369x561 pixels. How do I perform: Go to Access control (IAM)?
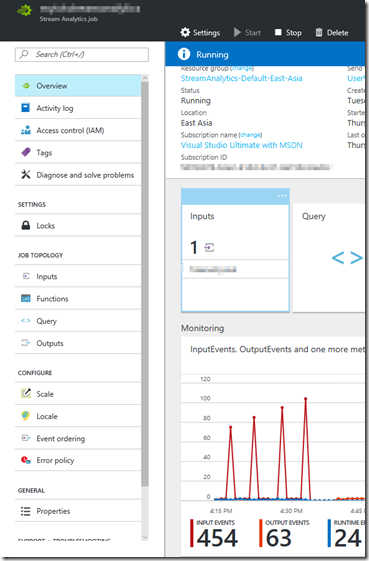pos(78,130)
